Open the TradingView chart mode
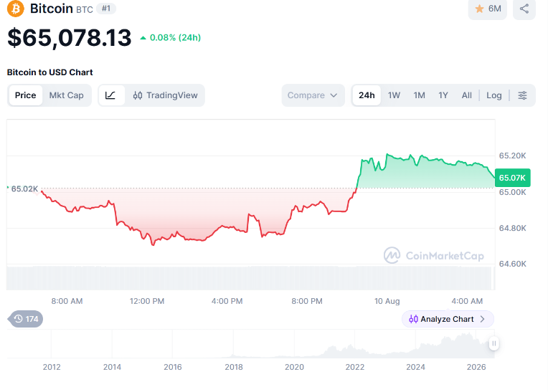548x392 pixels. click(x=165, y=95)
